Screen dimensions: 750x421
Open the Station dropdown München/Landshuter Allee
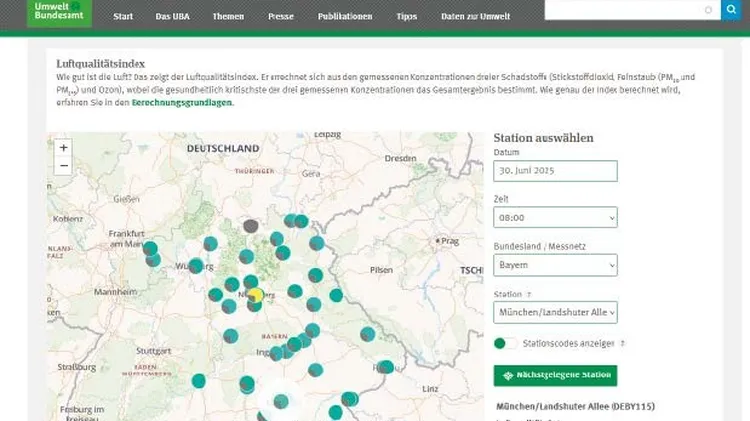[555, 312]
